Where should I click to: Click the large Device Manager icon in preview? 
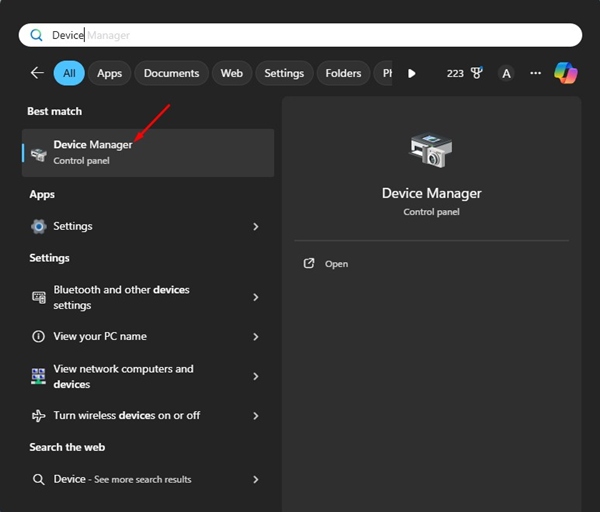pos(431,150)
